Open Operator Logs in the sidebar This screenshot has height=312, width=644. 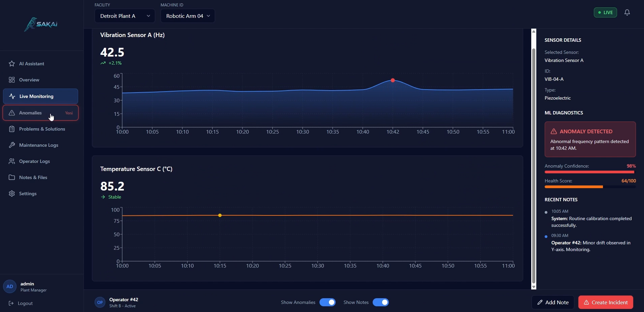point(34,161)
